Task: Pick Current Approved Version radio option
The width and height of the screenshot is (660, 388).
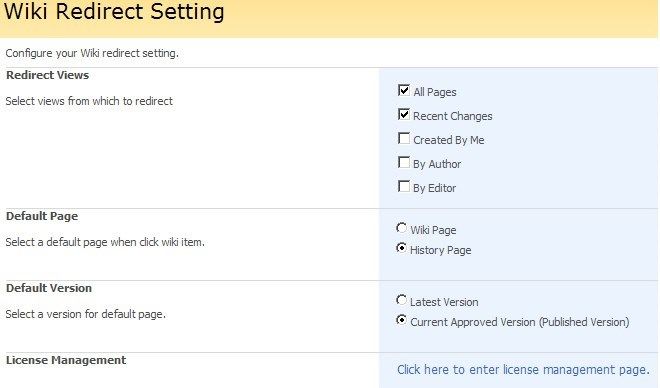Action: coord(402,320)
